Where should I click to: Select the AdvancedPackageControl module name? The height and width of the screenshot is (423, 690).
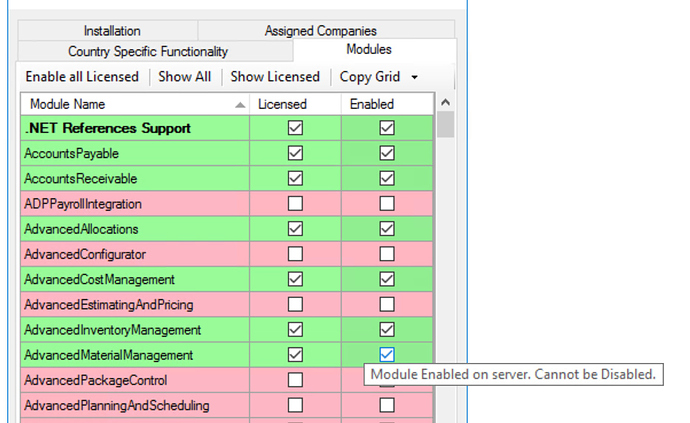click(x=95, y=380)
